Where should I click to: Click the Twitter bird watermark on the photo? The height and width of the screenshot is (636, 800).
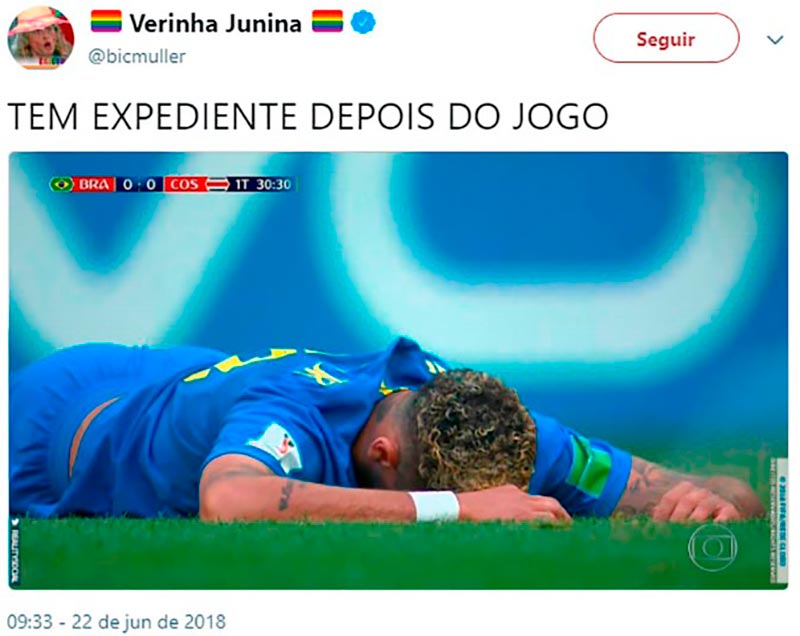16,522
